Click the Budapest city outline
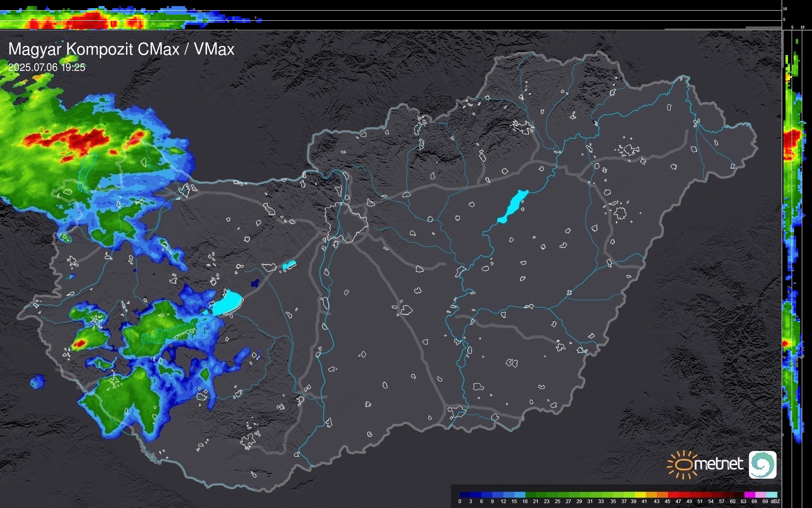The image size is (812, 508). click(x=346, y=222)
